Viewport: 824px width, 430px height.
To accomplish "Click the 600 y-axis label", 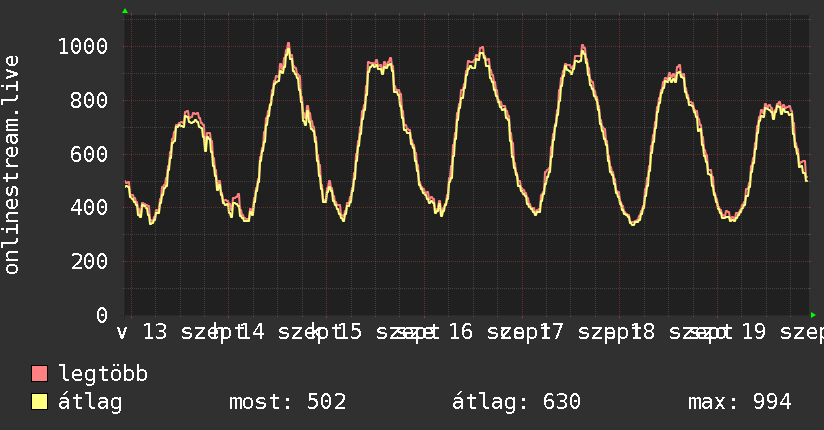I will 89,154.
